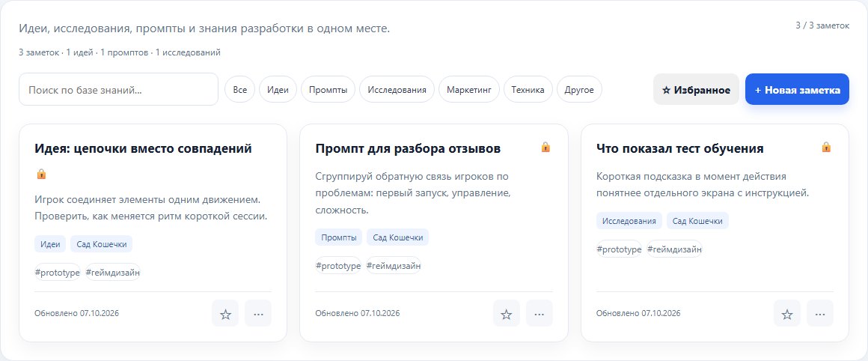
Task: Click #prototype hashtag on 'Промпт для разбора' card
Action: coord(338,266)
